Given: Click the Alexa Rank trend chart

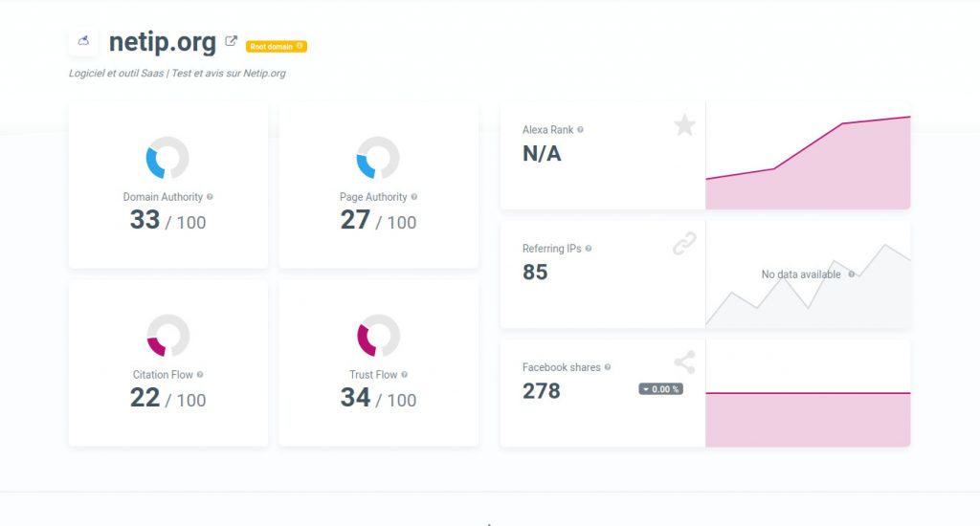Looking at the screenshot, I should pyautogui.click(x=808, y=156).
